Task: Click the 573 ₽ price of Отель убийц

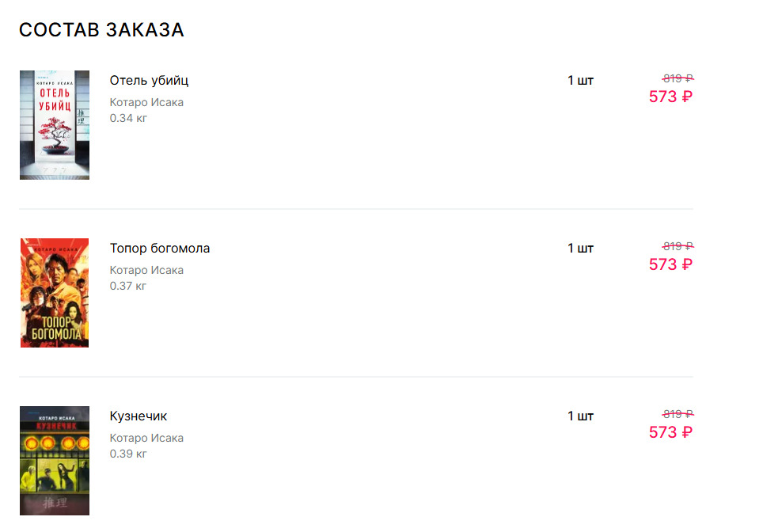Action: [670, 97]
